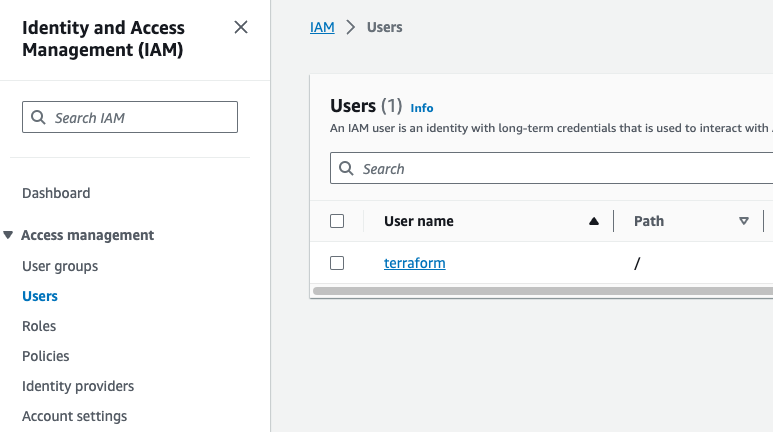The image size is (773, 432).
Task: Open Users in the sidebar
Action: (x=40, y=296)
